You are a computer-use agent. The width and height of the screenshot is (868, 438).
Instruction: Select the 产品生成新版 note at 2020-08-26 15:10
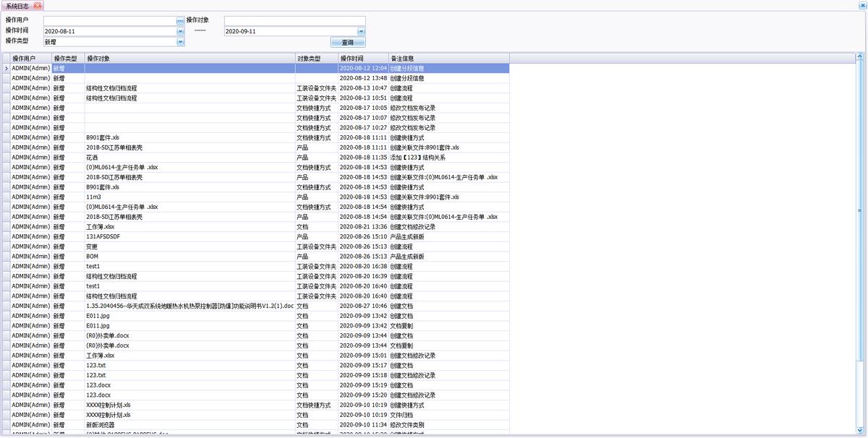(448, 236)
